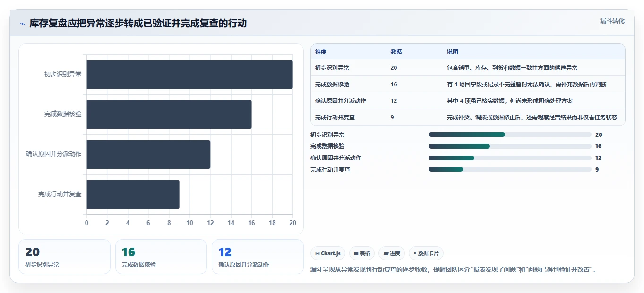Click the 维度 table column header
This screenshot has width=644, height=293.
click(x=321, y=52)
